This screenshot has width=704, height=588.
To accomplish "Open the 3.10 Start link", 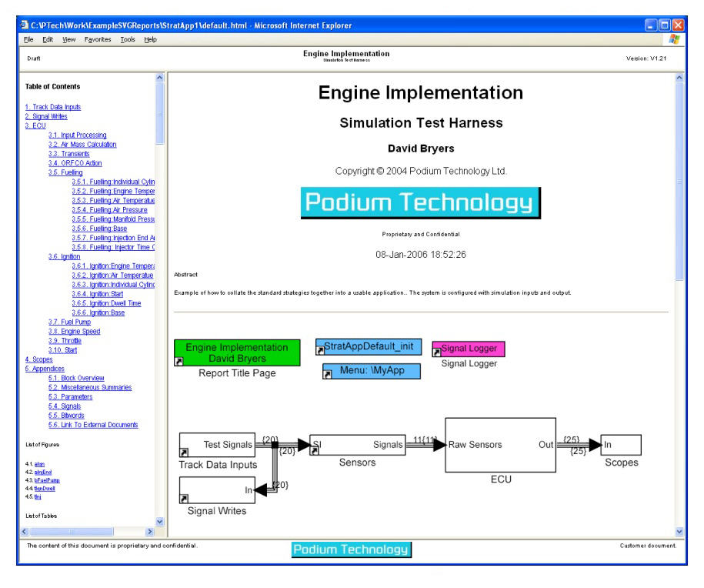I will [63, 350].
